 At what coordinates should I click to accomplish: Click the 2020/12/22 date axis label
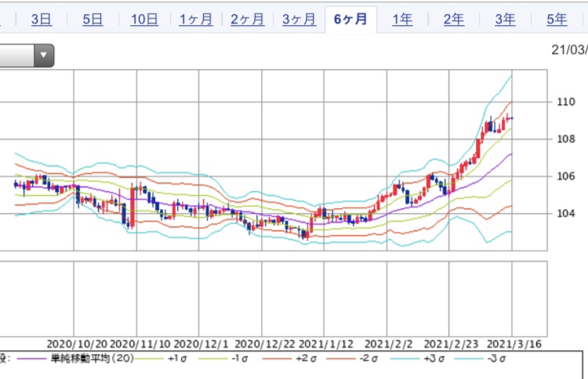point(265,345)
